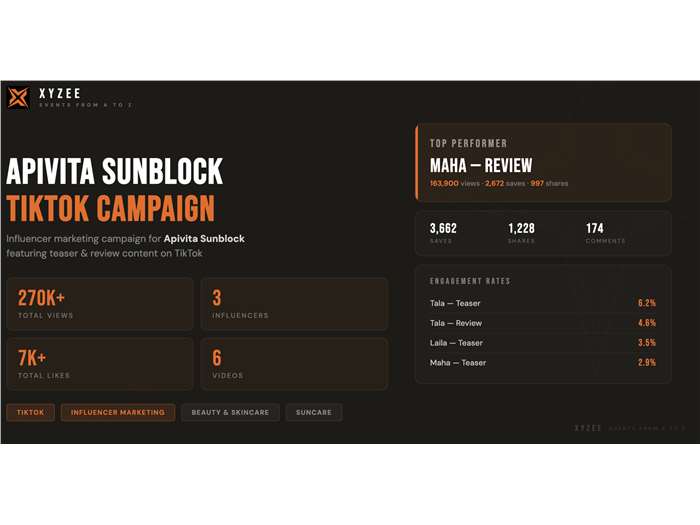The image size is (700, 525).
Task: Click the XYZEE logo icon
Action: [18, 97]
